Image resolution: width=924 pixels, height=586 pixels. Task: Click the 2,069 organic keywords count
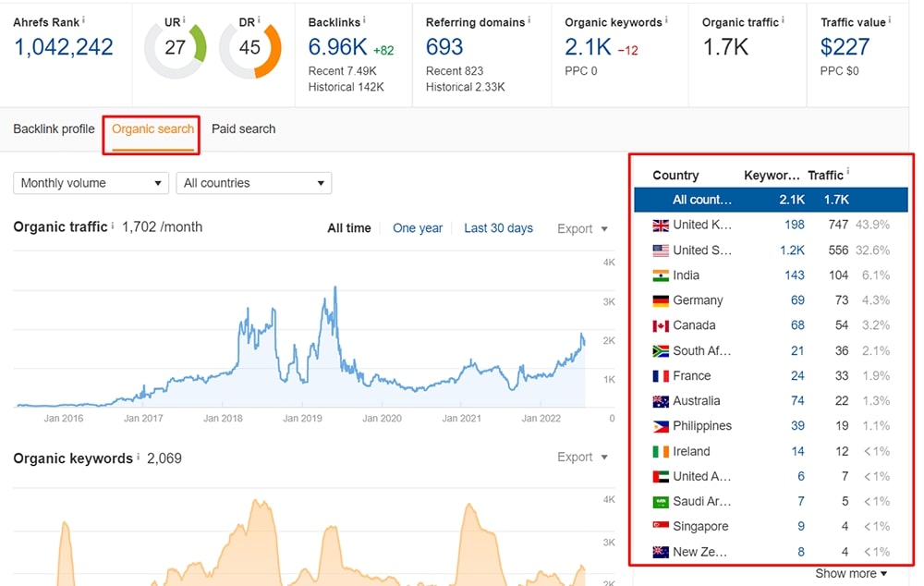pyautogui.click(x=164, y=458)
